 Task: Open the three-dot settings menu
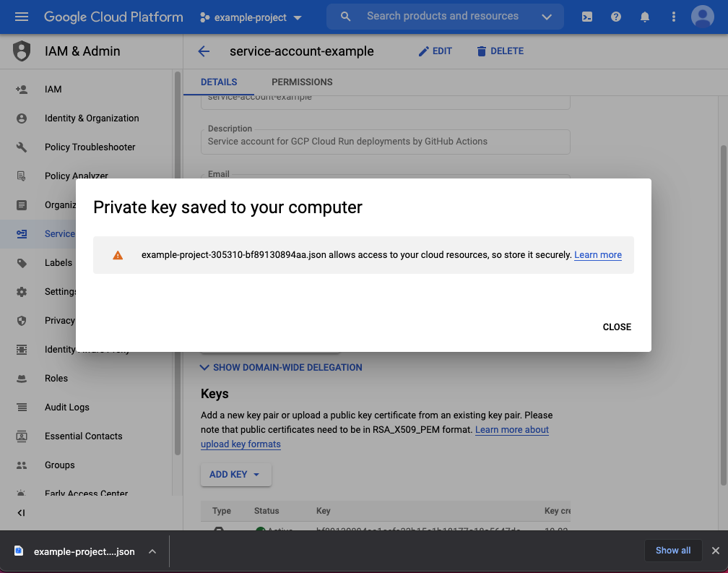pyautogui.click(x=673, y=17)
